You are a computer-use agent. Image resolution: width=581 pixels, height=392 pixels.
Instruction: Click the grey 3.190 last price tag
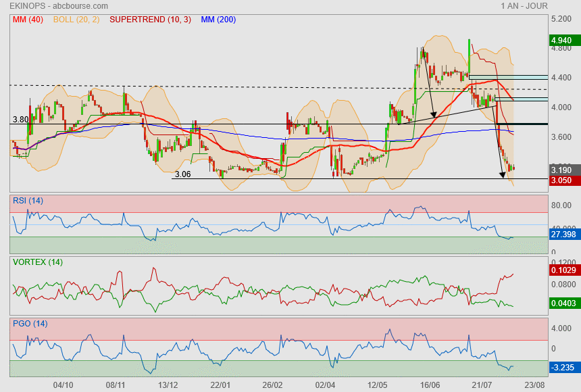coord(565,170)
